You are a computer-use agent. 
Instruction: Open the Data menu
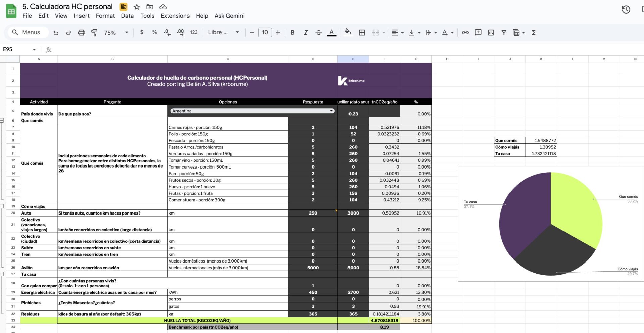[x=127, y=16]
